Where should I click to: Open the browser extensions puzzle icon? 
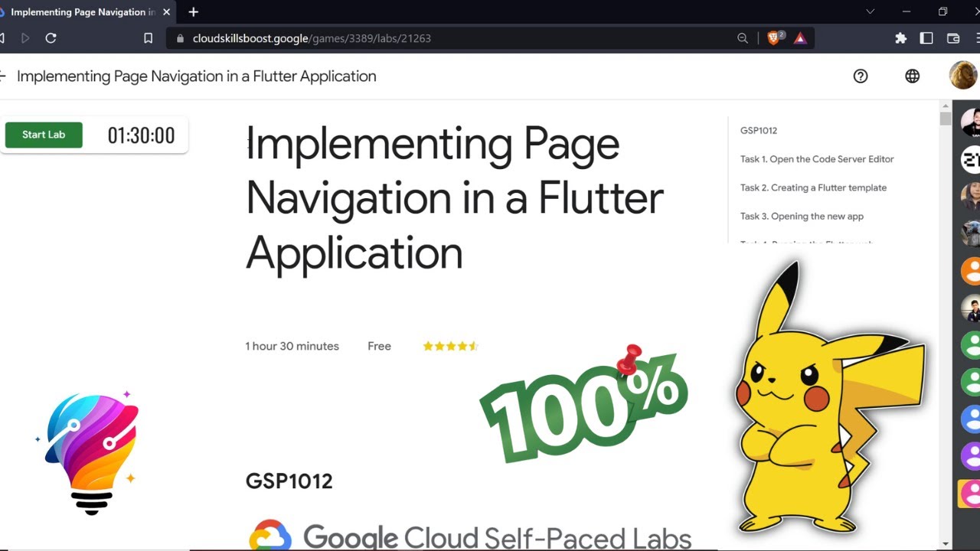pos(900,38)
